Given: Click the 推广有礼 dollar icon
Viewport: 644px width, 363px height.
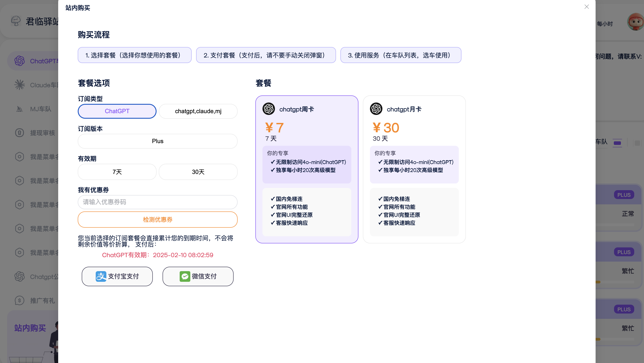Looking at the screenshot, I should [x=20, y=300].
